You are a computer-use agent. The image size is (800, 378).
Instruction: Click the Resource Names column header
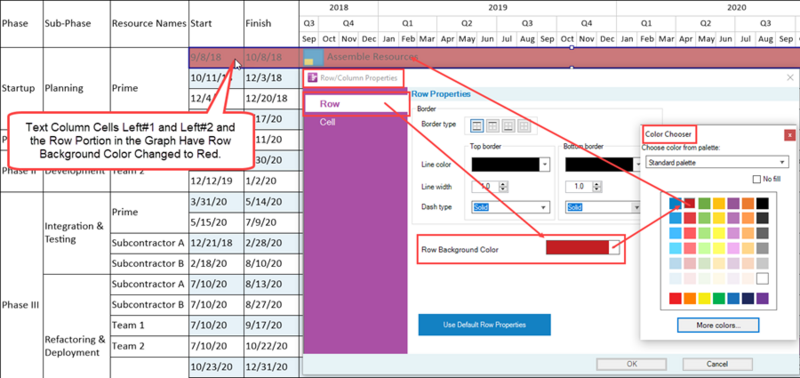149,23
